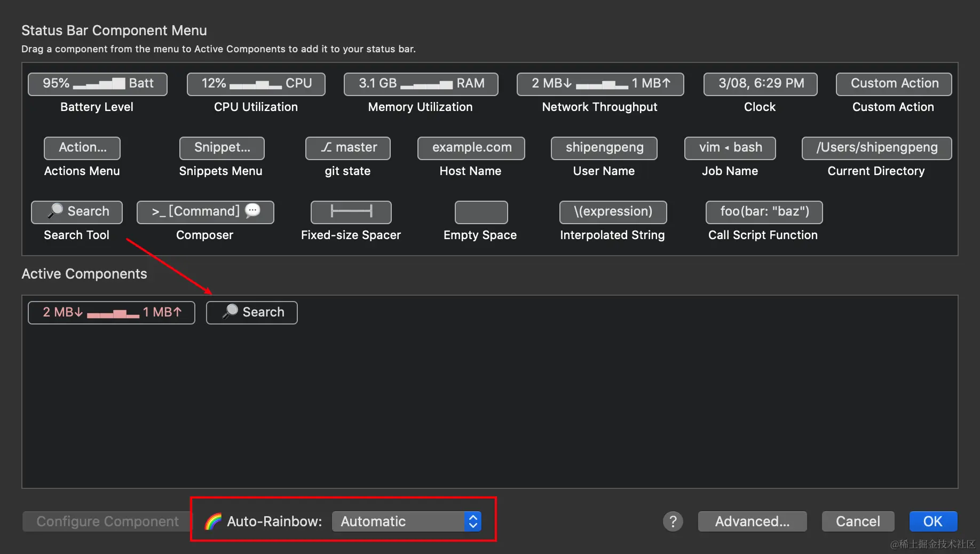Select the Empty Space component
This screenshot has width=980, height=554.
[481, 212]
